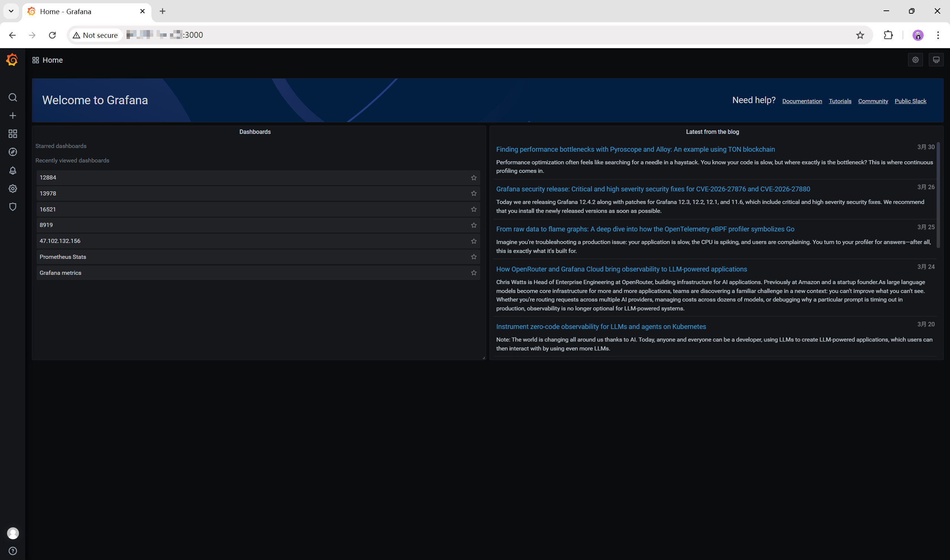Screen dimensions: 950x560
Task: Click the Create plus icon in sidebar
Action: point(13,115)
